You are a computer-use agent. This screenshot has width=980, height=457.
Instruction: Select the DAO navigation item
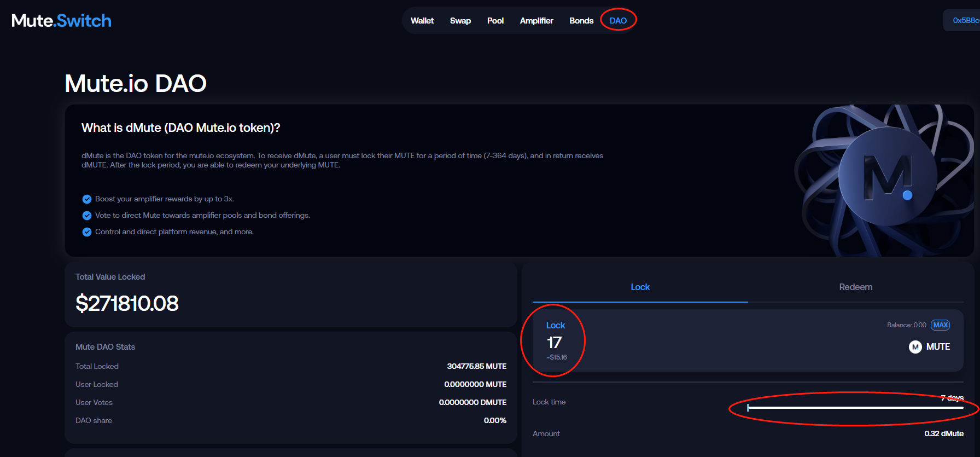pyautogui.click(x=618, y=21)
